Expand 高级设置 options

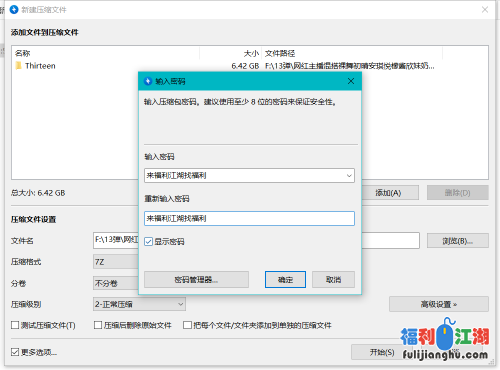click(439, 304)
